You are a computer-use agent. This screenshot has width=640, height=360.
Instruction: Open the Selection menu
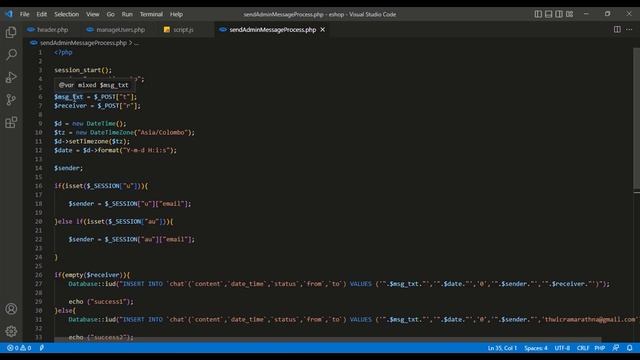67,14
